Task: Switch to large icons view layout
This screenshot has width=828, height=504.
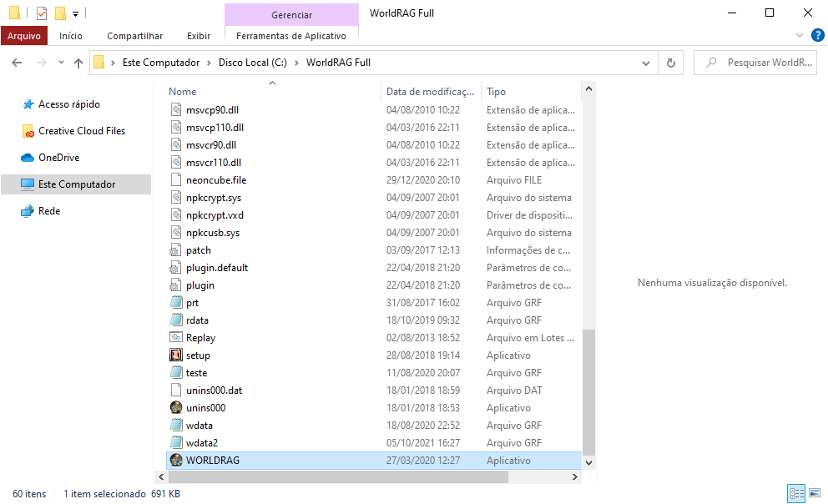Action: [x=815, y=493]
